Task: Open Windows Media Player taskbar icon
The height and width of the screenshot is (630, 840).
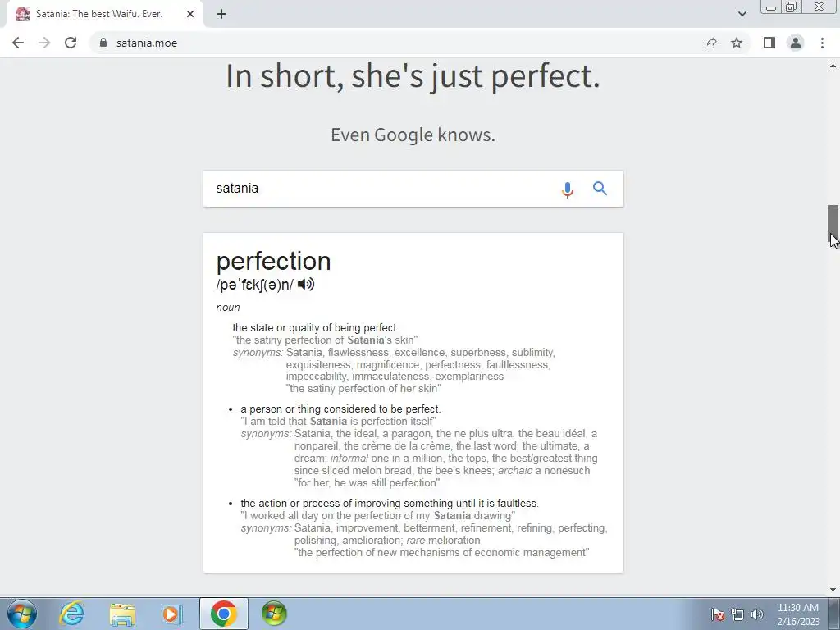Action: pyautogui.click(x=171, y=614)
